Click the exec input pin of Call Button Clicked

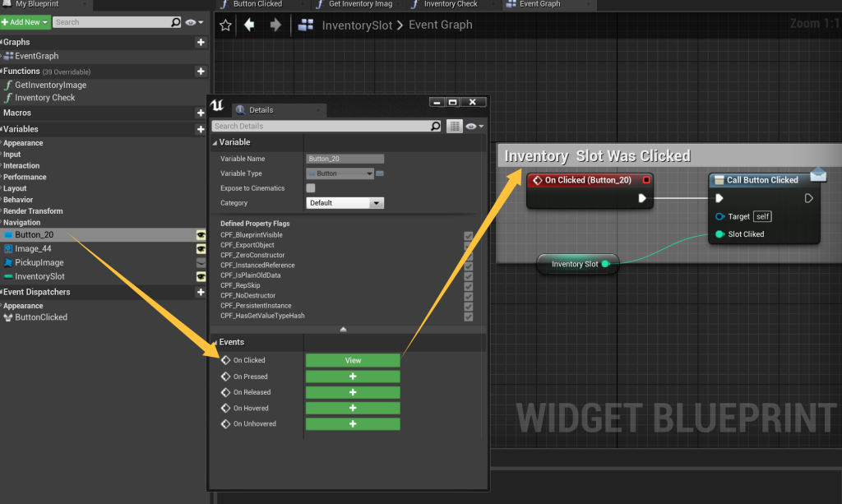719,198
